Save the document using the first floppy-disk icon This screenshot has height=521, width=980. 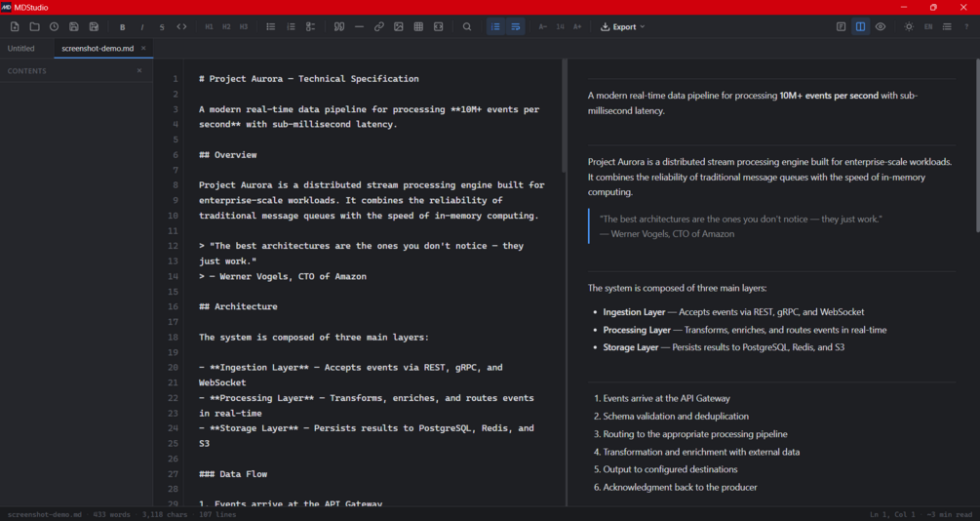(x=74, y=27)
